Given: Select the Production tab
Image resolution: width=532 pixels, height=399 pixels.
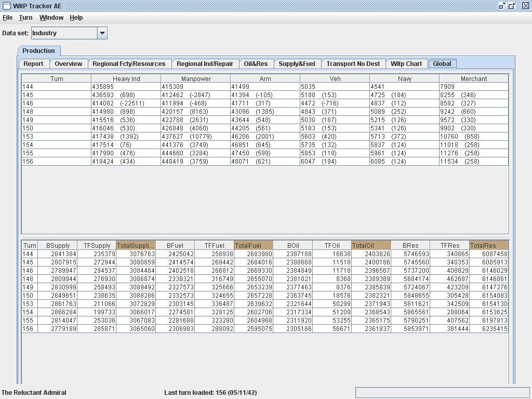Looking at the screenshot, I should coord(38,51).
